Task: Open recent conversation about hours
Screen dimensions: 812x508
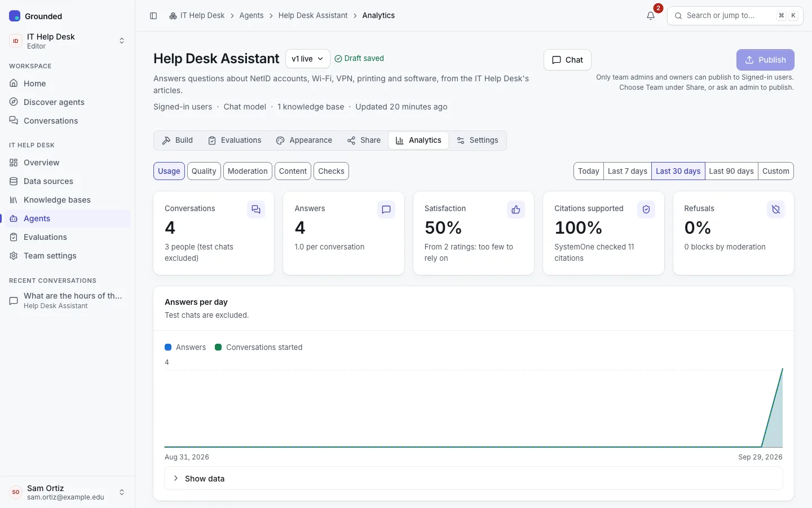Action: point(67,300)
